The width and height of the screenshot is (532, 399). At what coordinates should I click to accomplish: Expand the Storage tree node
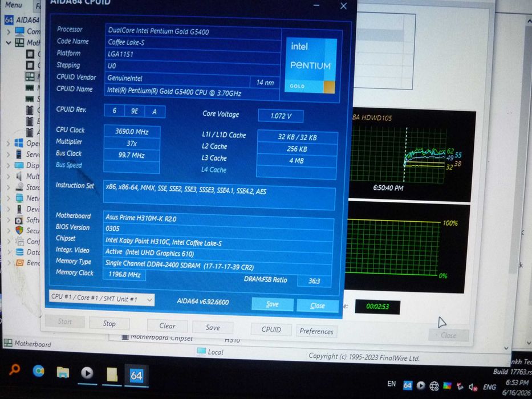(x=8, y=188)
